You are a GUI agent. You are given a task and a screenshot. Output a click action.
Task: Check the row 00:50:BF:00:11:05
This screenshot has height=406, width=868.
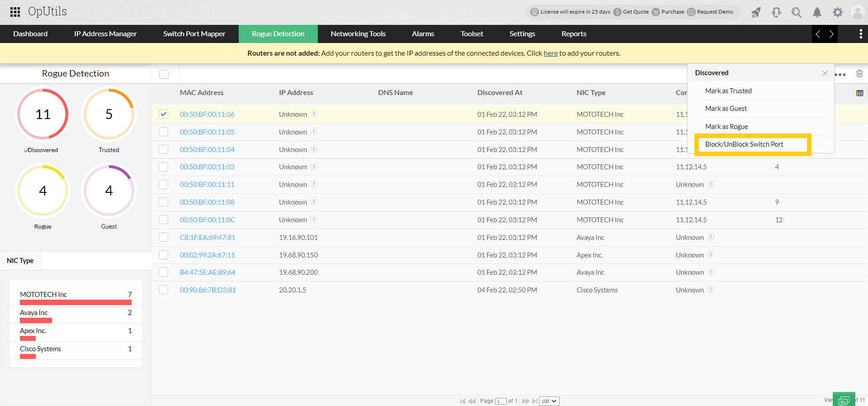click(164, 132)
